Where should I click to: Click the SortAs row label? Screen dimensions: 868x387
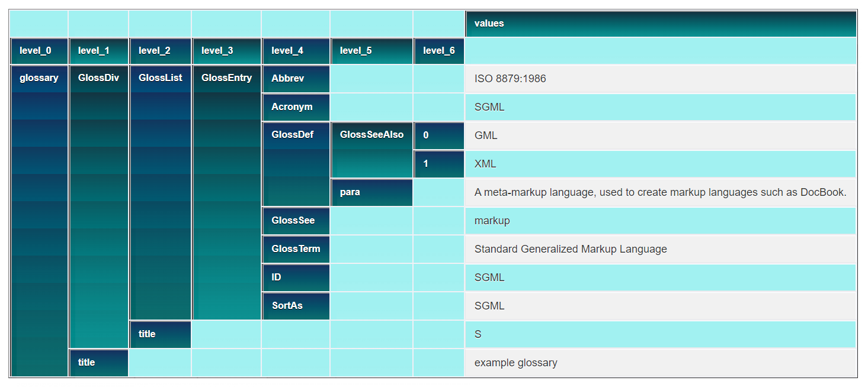[x=296, y=306]
